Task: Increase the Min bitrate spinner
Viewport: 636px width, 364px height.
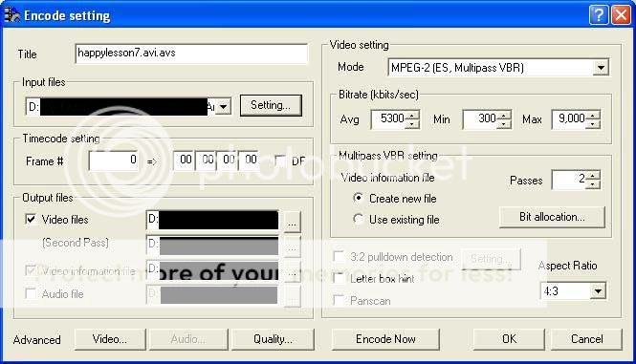Action: tap(504, 115)
